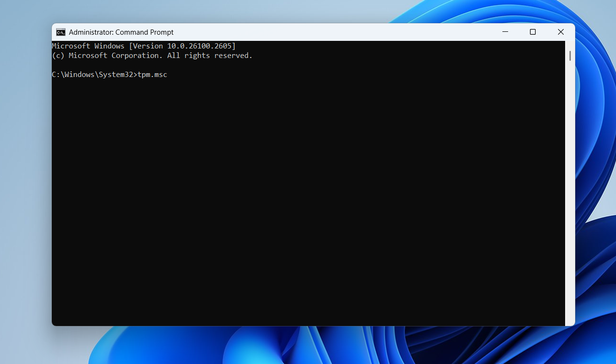
Task: Click the '(c) Microsoft Corporation' copyright line
Action: point(152,56)
